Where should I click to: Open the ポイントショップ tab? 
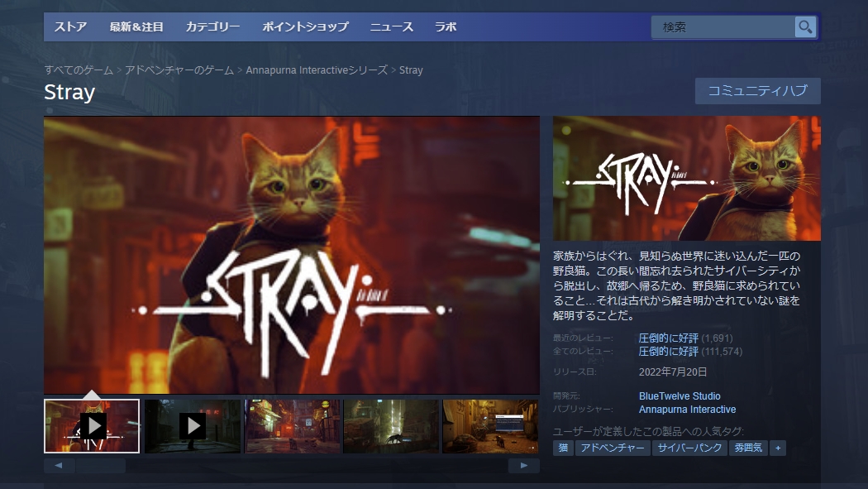305,26
